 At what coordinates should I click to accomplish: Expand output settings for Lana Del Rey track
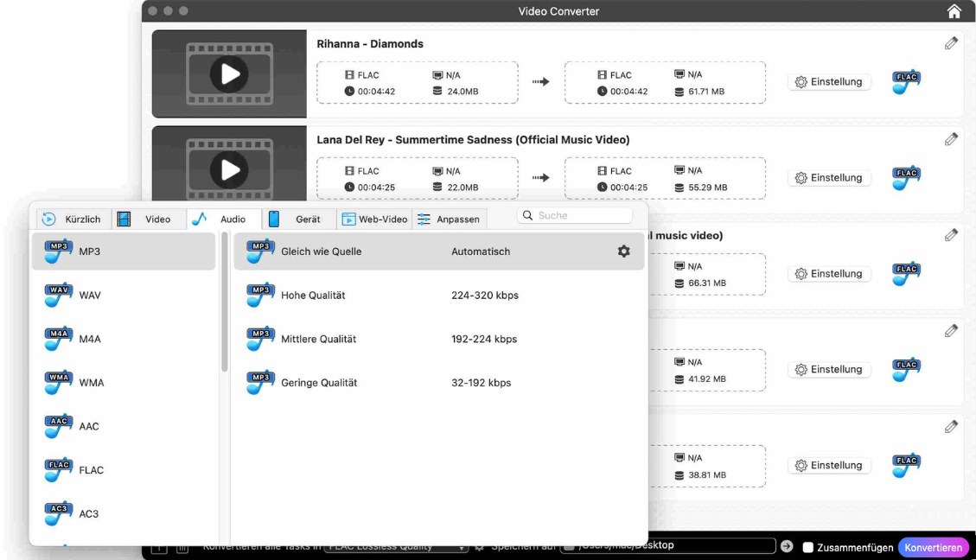951,138
